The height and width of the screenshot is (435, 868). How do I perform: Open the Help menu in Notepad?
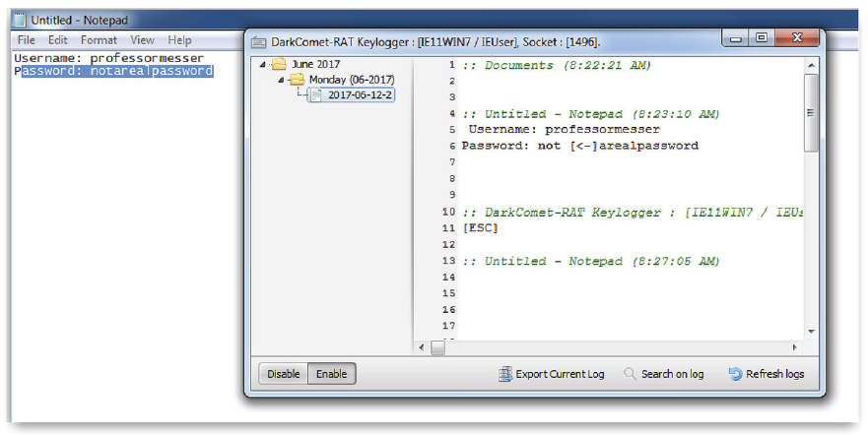[179, 39]
